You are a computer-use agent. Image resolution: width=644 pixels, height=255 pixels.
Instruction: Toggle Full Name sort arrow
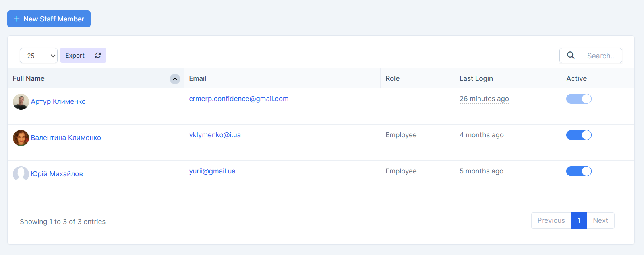[175, 79]
